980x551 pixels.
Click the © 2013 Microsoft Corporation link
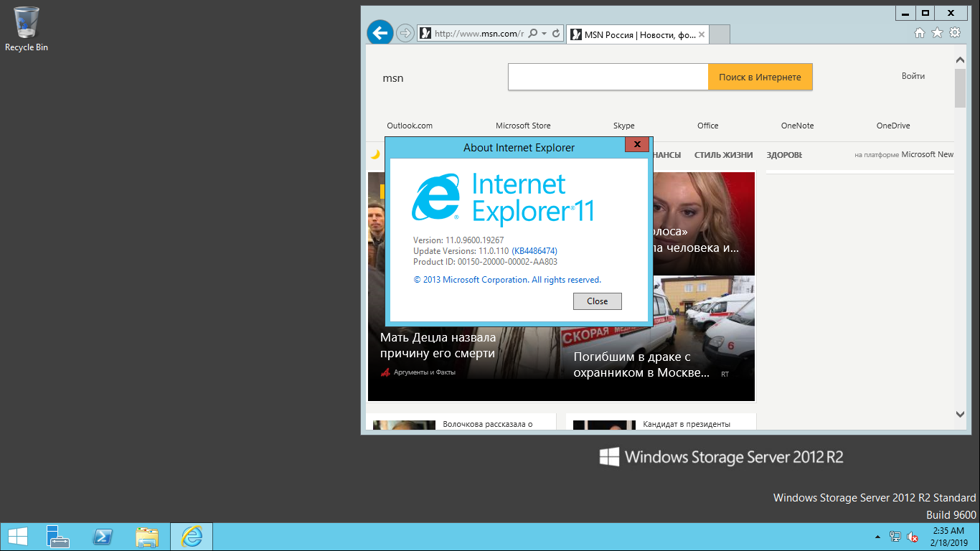507,280
